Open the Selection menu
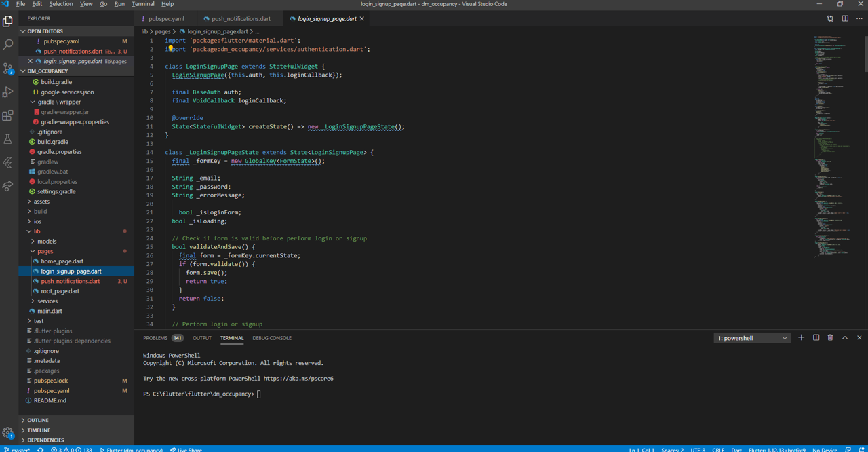868x452 pixels. (x=61, y=4)
